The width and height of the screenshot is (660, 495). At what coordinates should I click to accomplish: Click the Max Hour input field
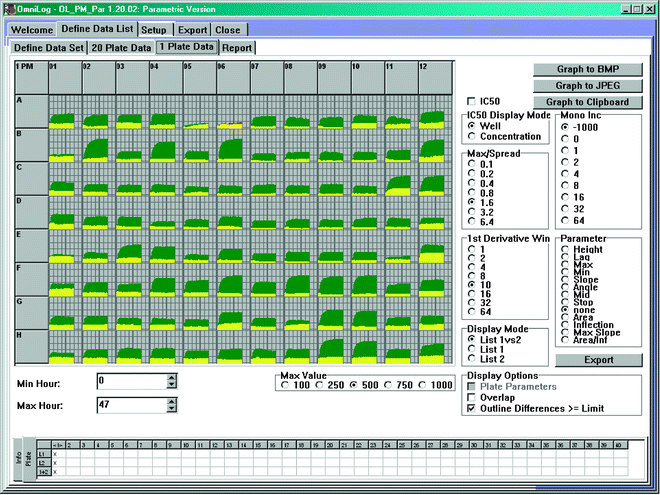132,405
